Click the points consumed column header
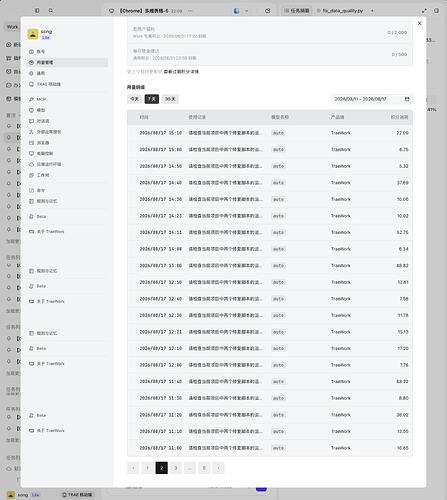Screen dimensions: 447x500 (x=400, y=117)
